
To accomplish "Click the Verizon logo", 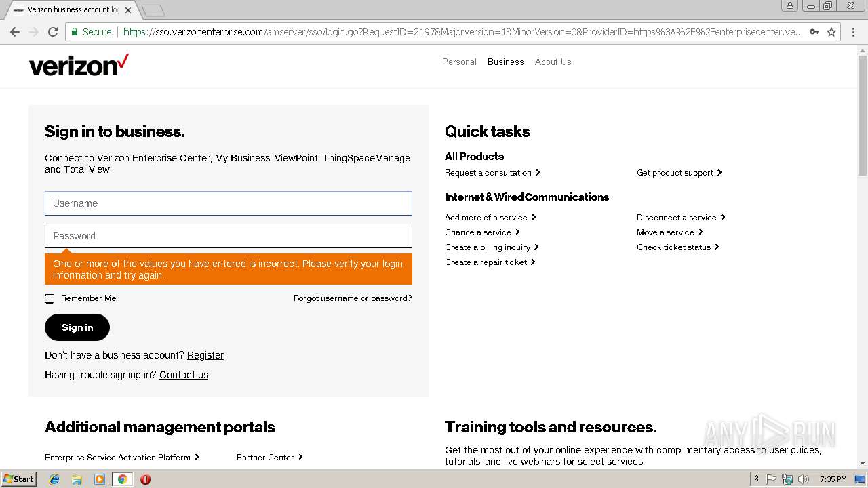I will point(79,64).
